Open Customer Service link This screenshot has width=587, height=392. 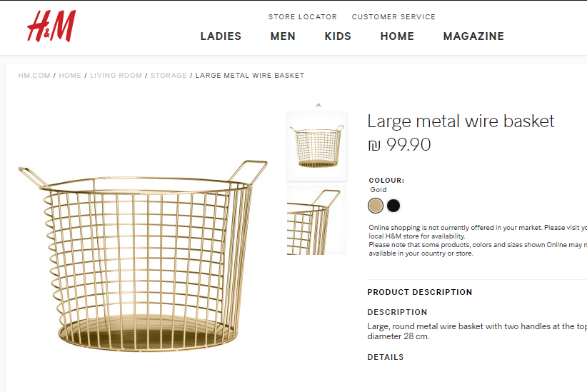[393, 17]
